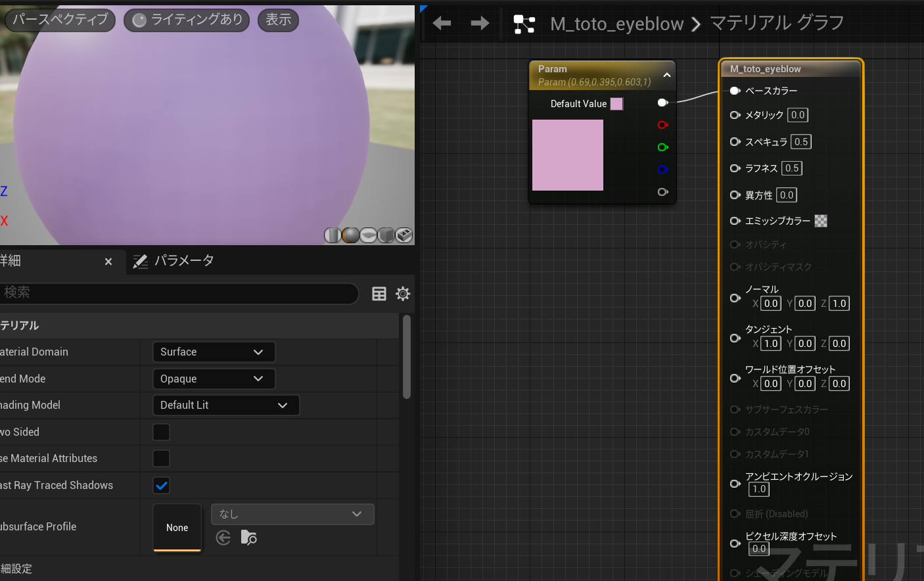The image size is (924, 581).
Task: Use the custom preview mesh icon
Action: click(x=404, y=235)
